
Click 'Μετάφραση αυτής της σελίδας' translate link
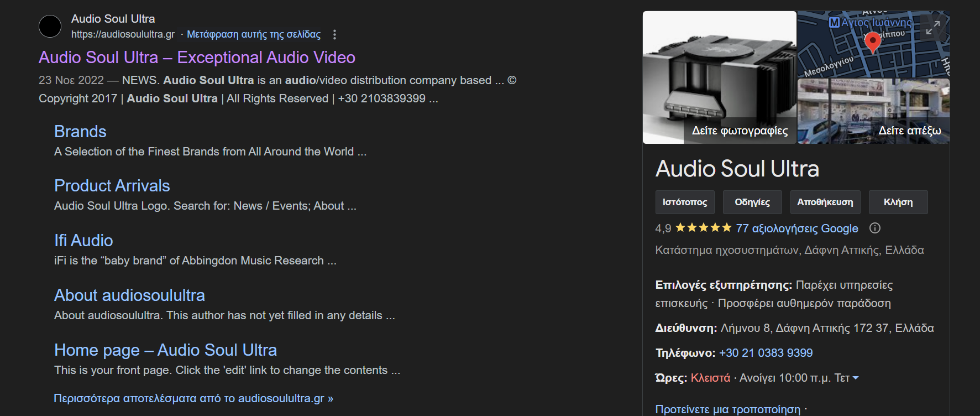pyautogui.click(x=254, y=34)
